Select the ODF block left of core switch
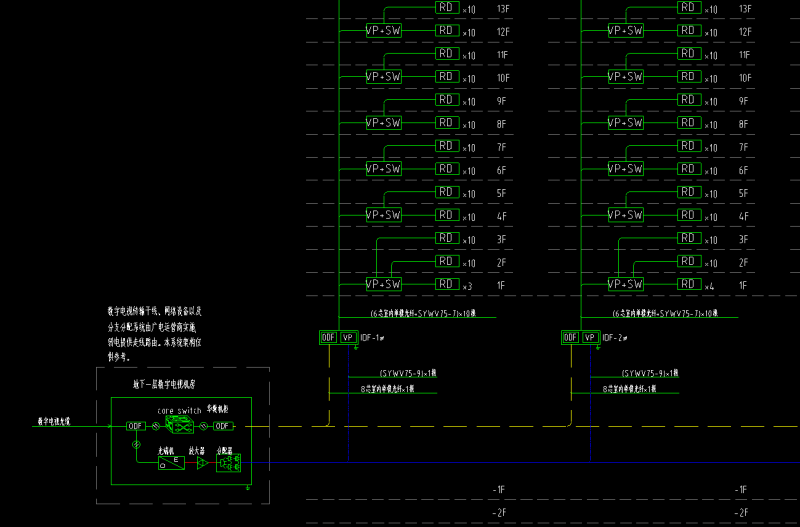Image resolution: width=800 pixels, height=527 pixels. pos(136,426)
